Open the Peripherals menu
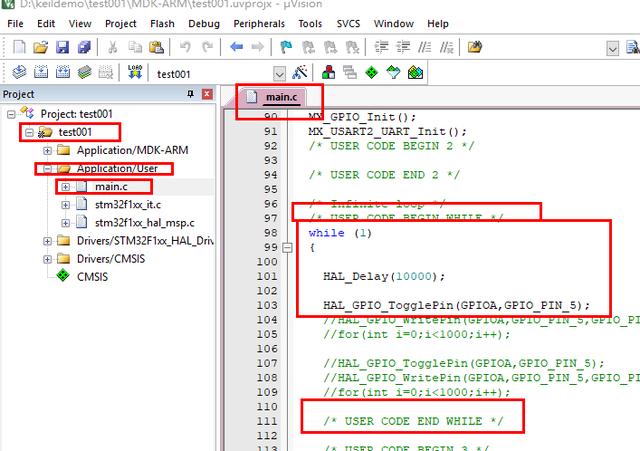This screenshot has width=640, height=451. (259, 24)
